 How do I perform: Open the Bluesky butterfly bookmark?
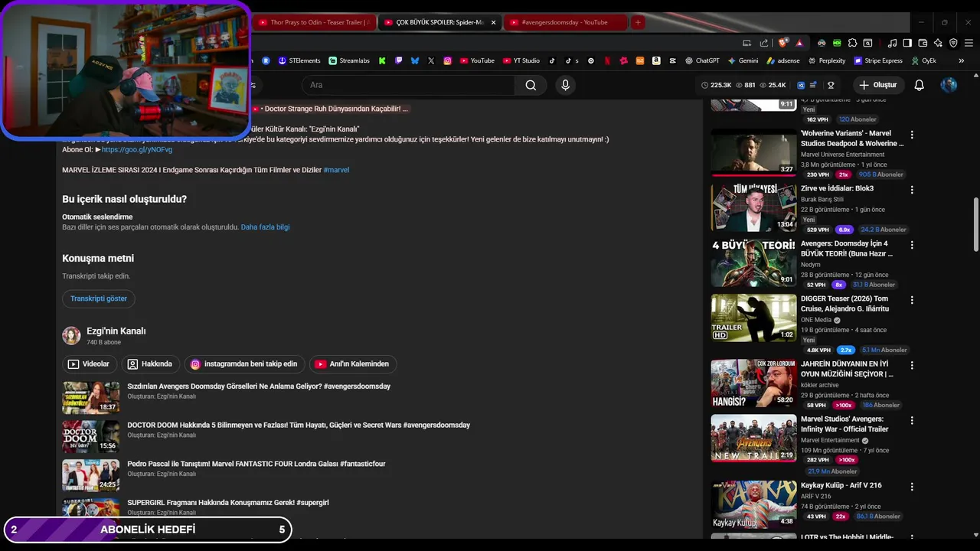(x=415, y=60)
